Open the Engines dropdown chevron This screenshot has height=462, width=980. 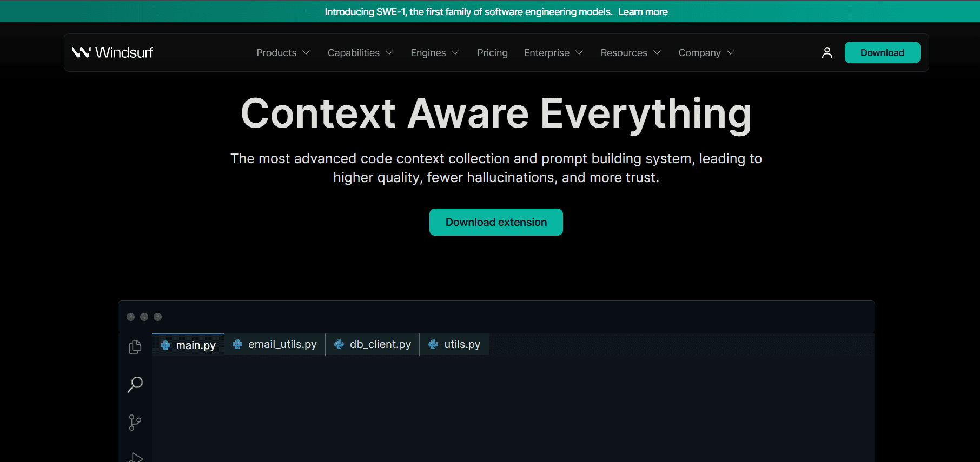pyautogui.click(x=455, y=53)
